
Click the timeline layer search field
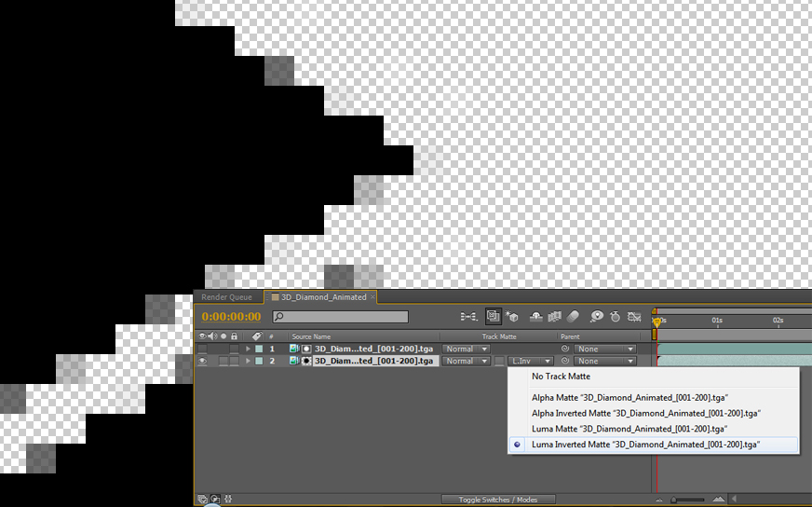click(341, 316)
